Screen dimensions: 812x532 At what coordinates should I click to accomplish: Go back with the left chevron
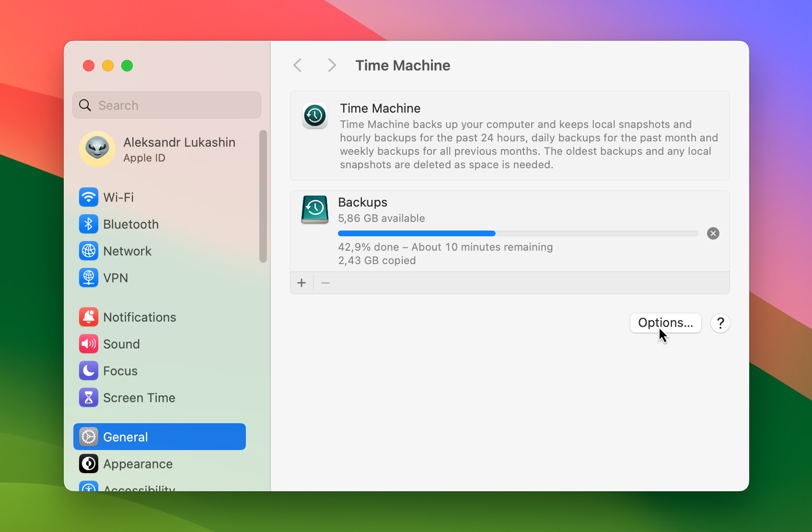tap(298, 65)
